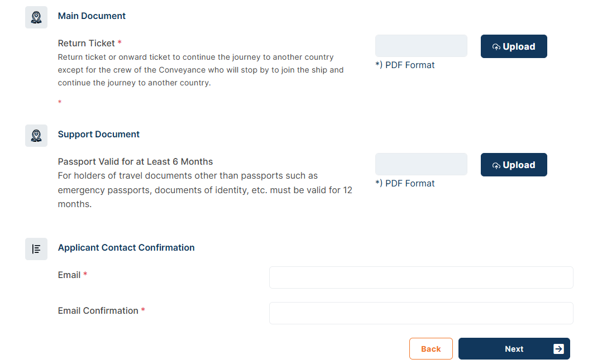Click the PDF Format note under Passport upload
This screenshot has height=364, width=607.
click(x=405, y=183)
